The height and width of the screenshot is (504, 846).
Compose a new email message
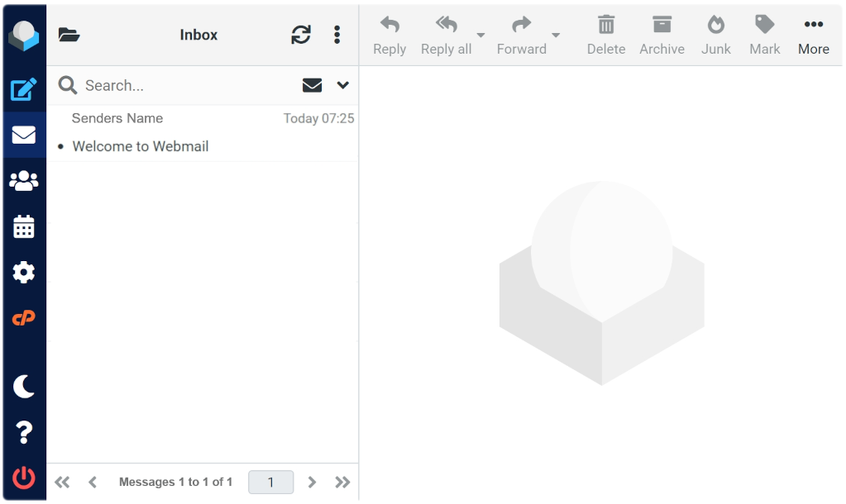pyautogui.click(x=23, y=89)
